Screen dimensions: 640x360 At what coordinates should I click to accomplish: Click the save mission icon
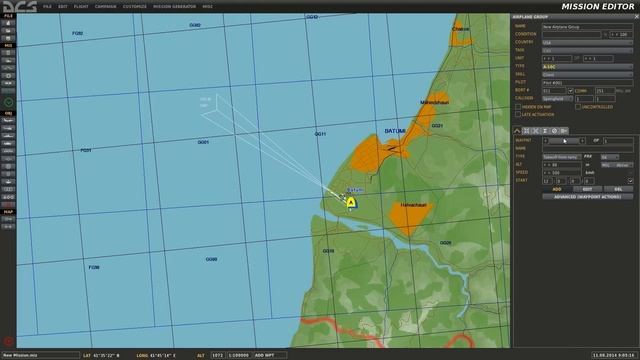tap(8, 38)
